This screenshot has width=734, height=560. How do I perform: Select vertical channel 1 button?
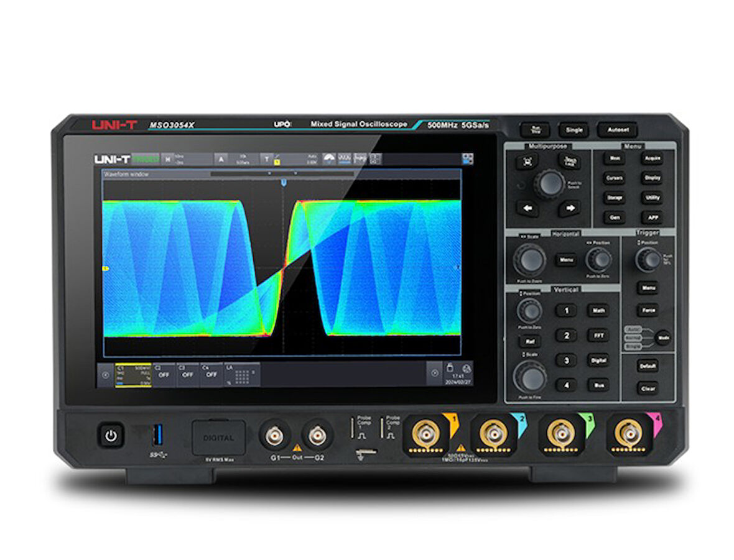tap(567, 311)
